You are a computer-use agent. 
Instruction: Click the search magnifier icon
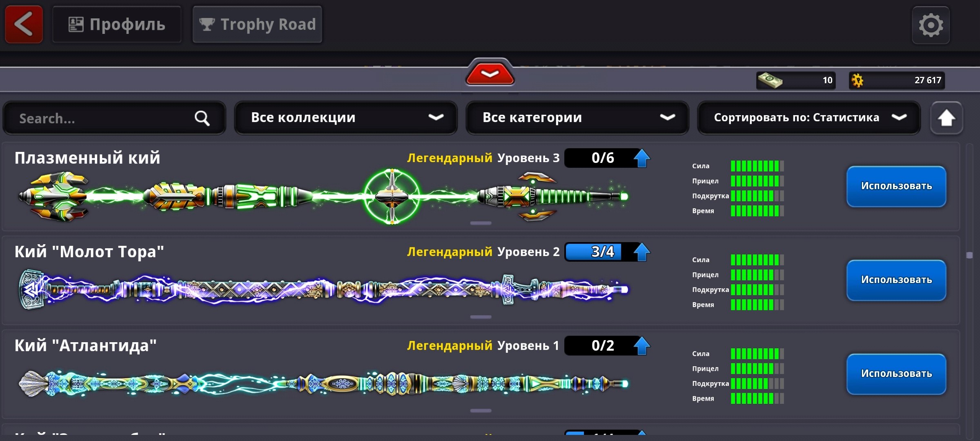pos(202,118)
